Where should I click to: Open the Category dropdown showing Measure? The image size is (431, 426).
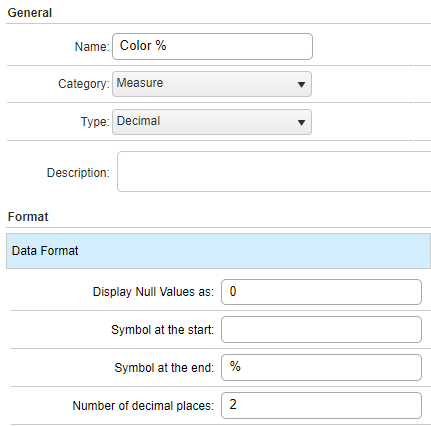(212, 84)
